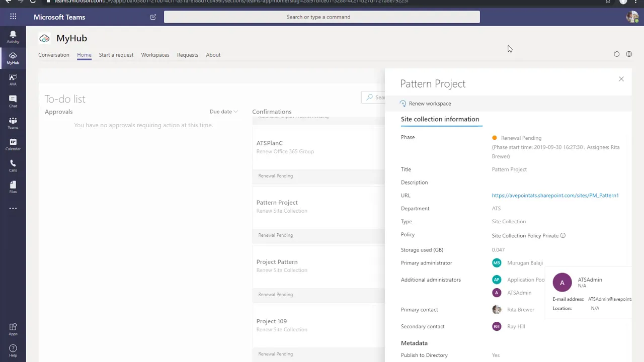
Task: Show more apps ellipsis in sidebar
Action: click(x=13, y=208)
